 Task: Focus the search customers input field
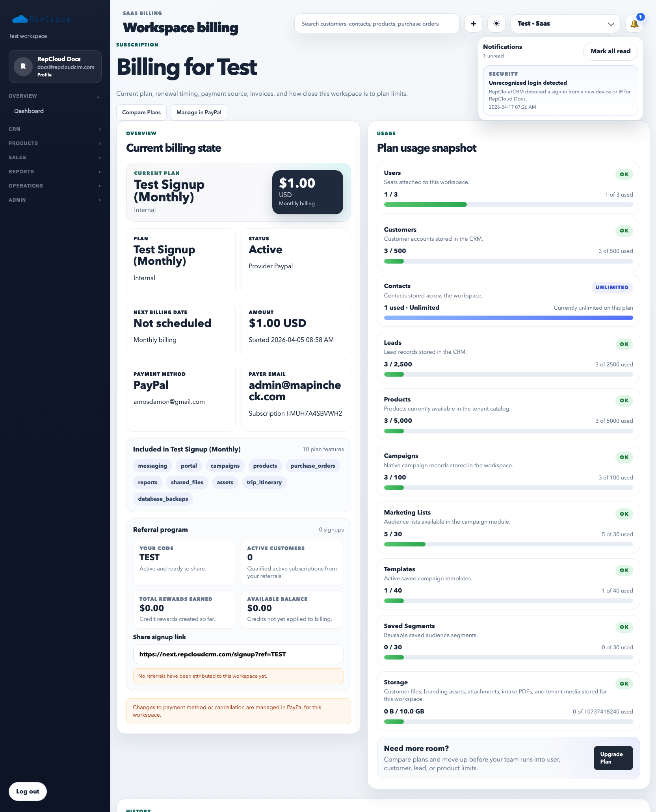(377, 24)
